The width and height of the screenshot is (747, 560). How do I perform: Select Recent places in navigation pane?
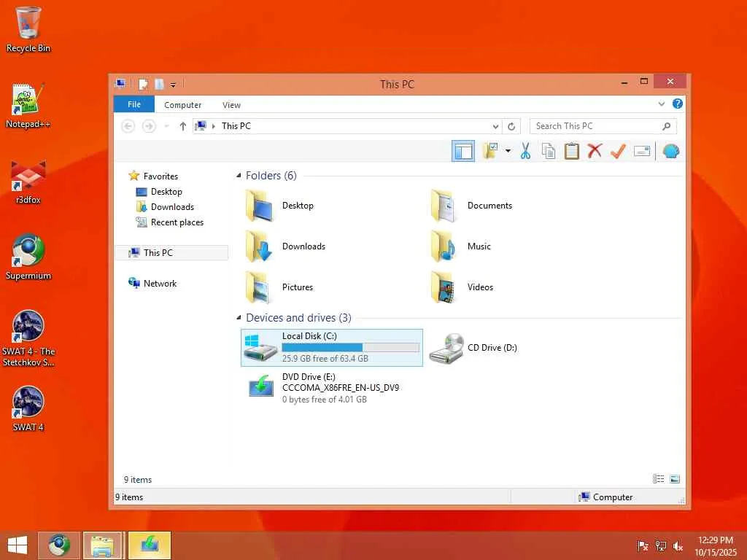[x=177, y=222]
